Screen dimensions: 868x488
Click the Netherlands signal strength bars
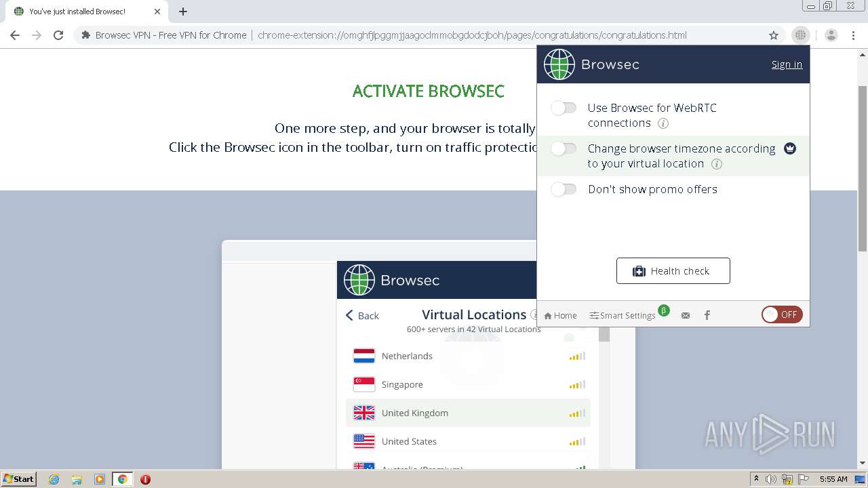[577, 356]
